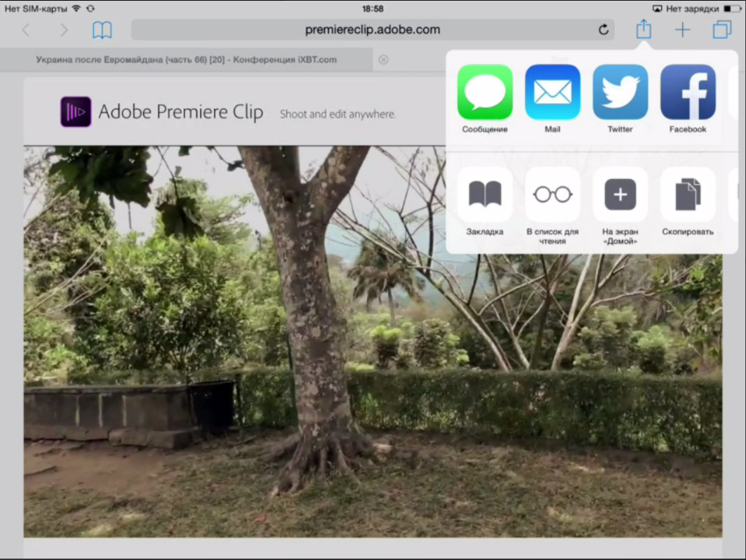Screen dimensions: 746x560
Task: Go back with the Safari back arrow
Action: [26, 30]
